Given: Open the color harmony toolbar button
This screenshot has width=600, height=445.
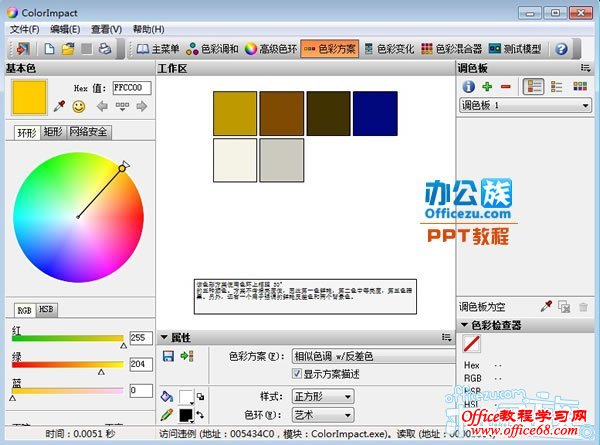Looking at the screenshot, I should click(x=212, y=49).
